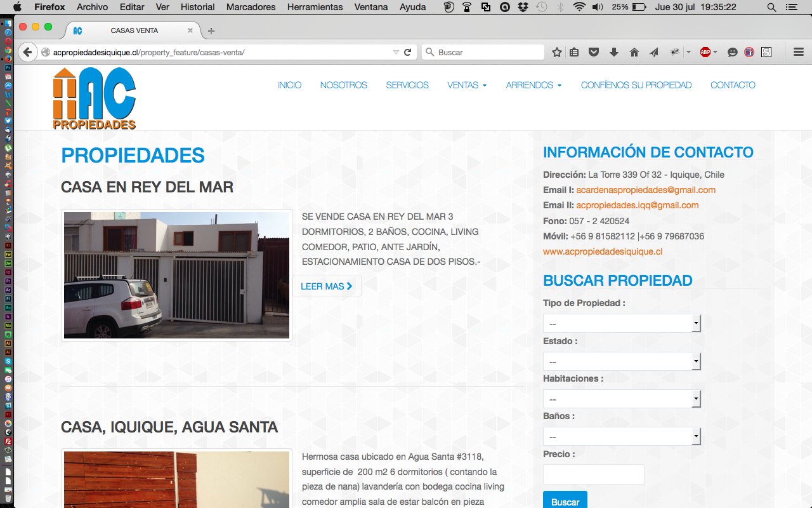Open CASA, IQUIQUE, AGUA SANTA heading
Screen dimensions: 812x508
pyautogui.click(x=169, y=427)
